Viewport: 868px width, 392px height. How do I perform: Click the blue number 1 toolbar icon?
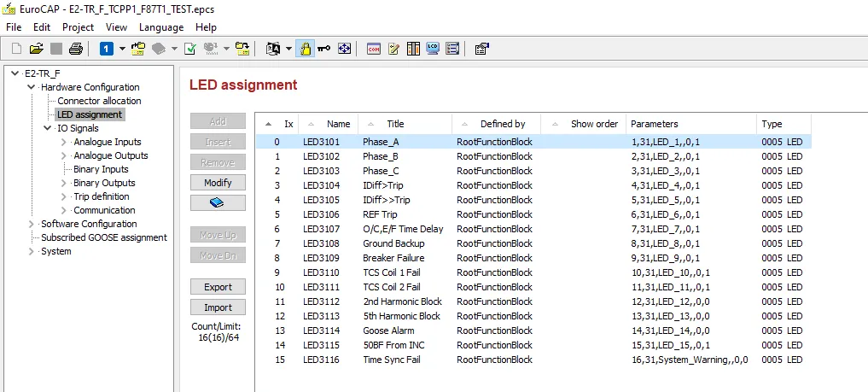coord(107,49)
